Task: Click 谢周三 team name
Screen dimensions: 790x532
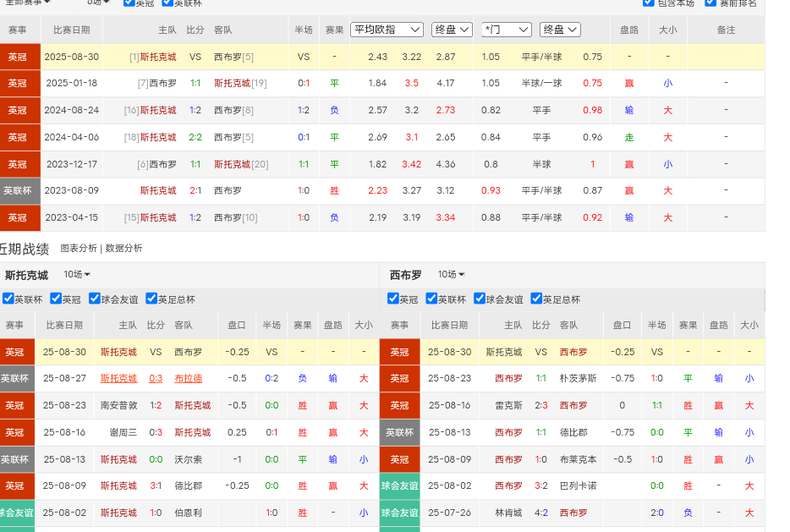Action: tap(123, 432)
